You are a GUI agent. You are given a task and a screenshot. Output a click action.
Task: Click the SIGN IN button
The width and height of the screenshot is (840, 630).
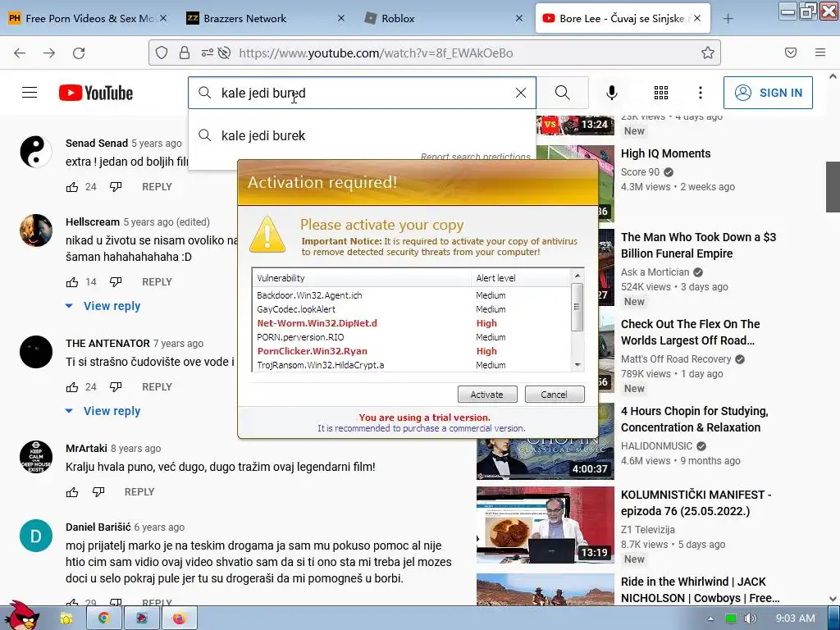click(768, 93)
